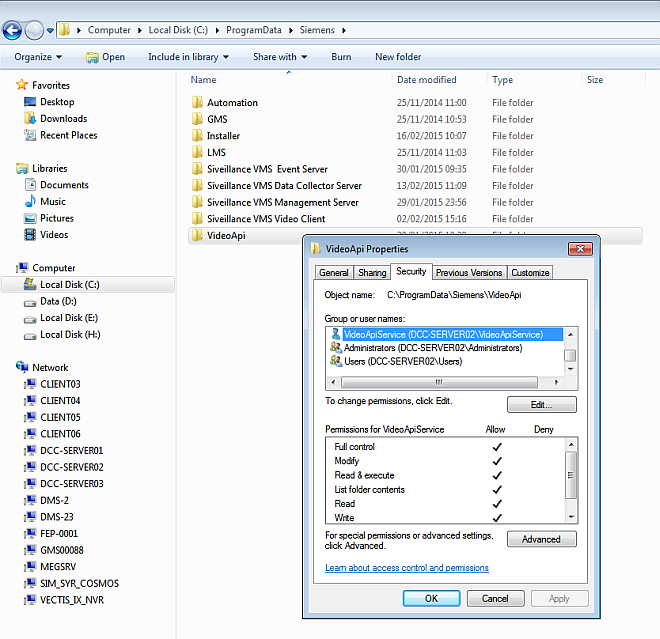Click the horizontal scrollbar in the user list
Image resolution: width=660 pixels, height=639 pixels.
437,382
